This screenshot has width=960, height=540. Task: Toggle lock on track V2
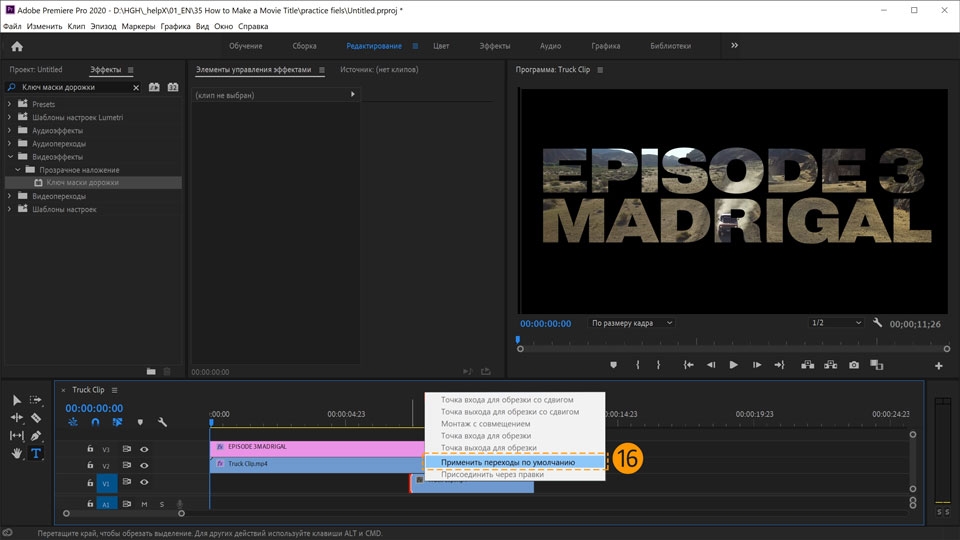click(x=90, y=465)
